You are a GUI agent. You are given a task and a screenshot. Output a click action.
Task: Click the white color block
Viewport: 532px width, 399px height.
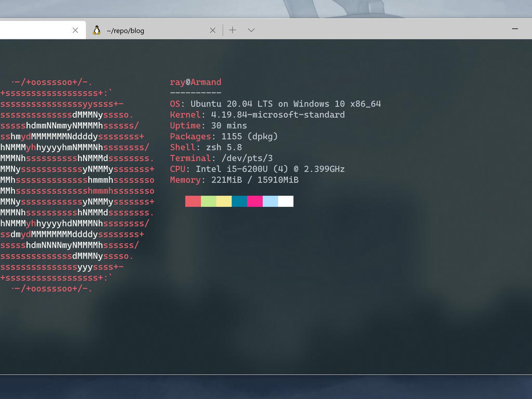[x=286, y=201]
